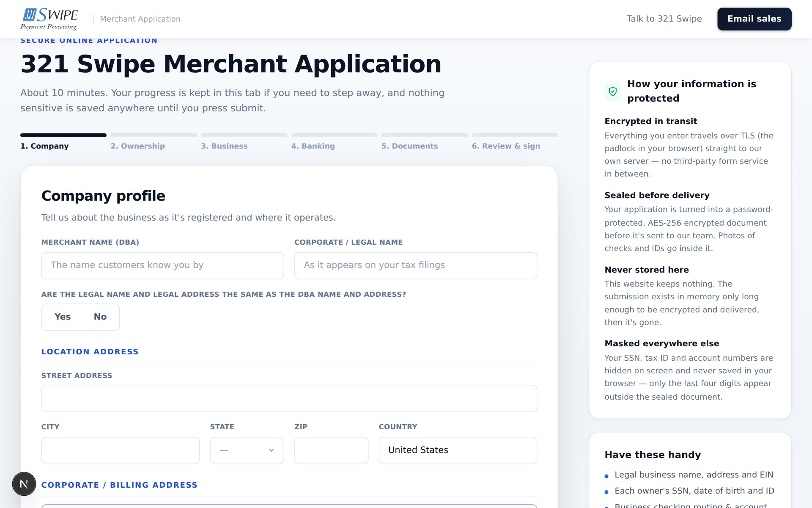Focus the Corporate / Legal Name field
This screenshot has height=508, width=812.
(416, 266)
